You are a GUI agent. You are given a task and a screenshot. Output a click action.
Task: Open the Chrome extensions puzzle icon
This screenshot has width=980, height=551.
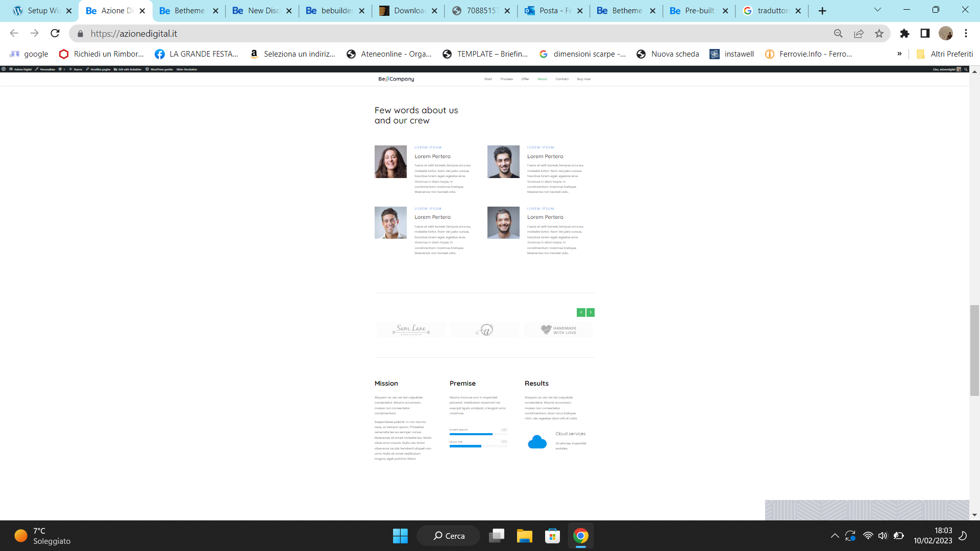point(904,33)
